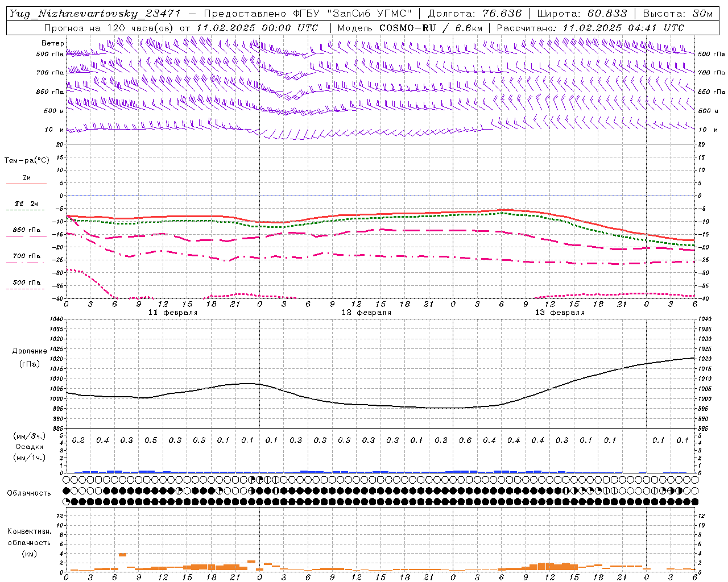
Task: Select the 0.2 precipitation value
Action: click(x=78, y=440)
